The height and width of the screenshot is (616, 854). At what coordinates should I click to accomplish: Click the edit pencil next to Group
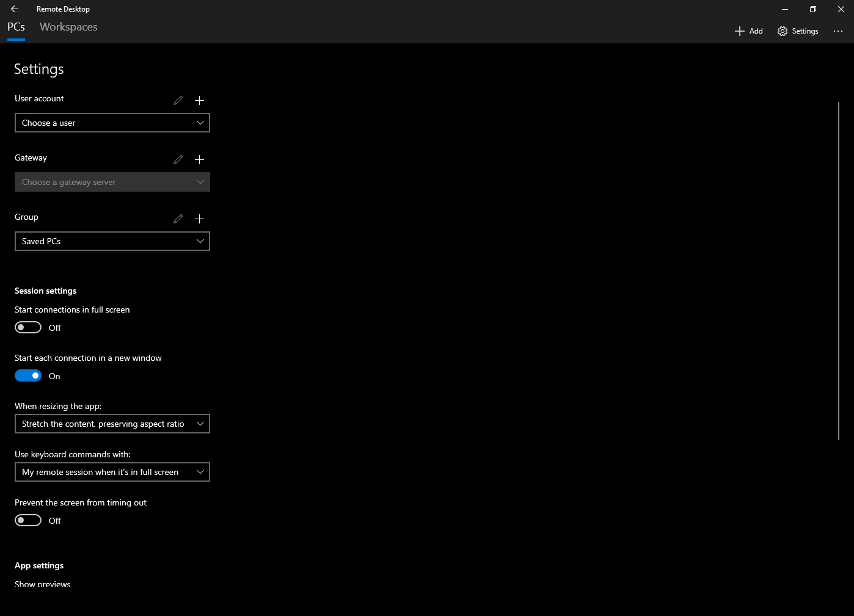[x=178, y=219]
